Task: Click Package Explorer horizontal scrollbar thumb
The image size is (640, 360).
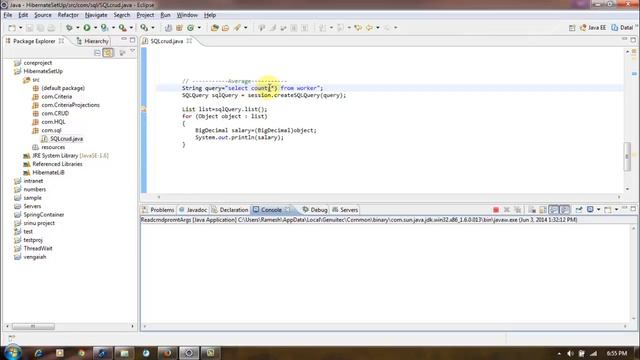Action: point(33,327)
